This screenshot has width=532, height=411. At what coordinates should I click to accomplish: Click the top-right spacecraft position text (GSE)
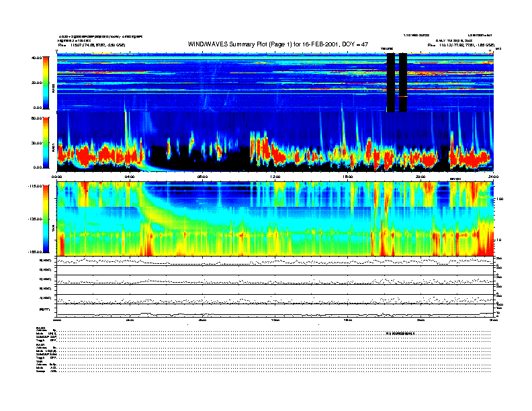461,45
